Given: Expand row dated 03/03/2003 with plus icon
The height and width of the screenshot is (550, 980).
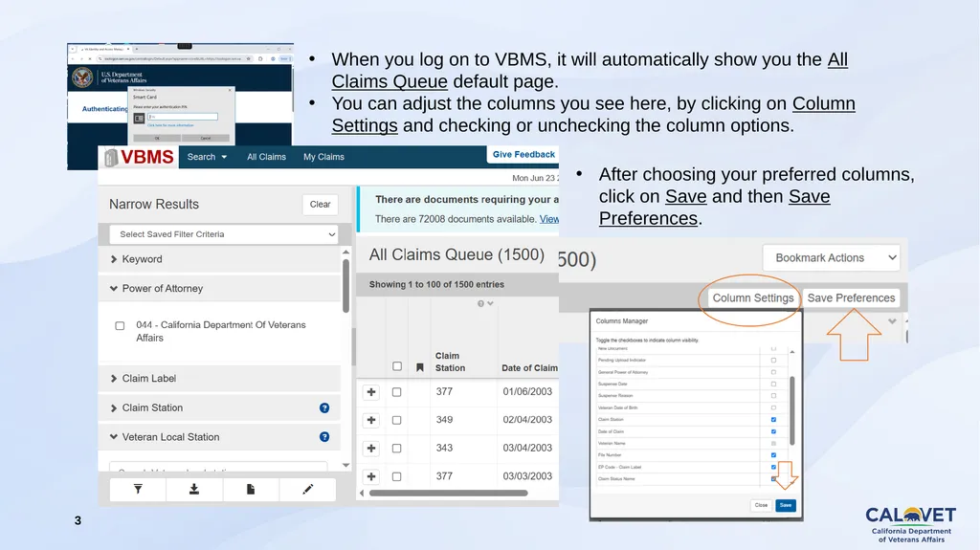Looking at the screenshot, I should click(x=371, y=476).
